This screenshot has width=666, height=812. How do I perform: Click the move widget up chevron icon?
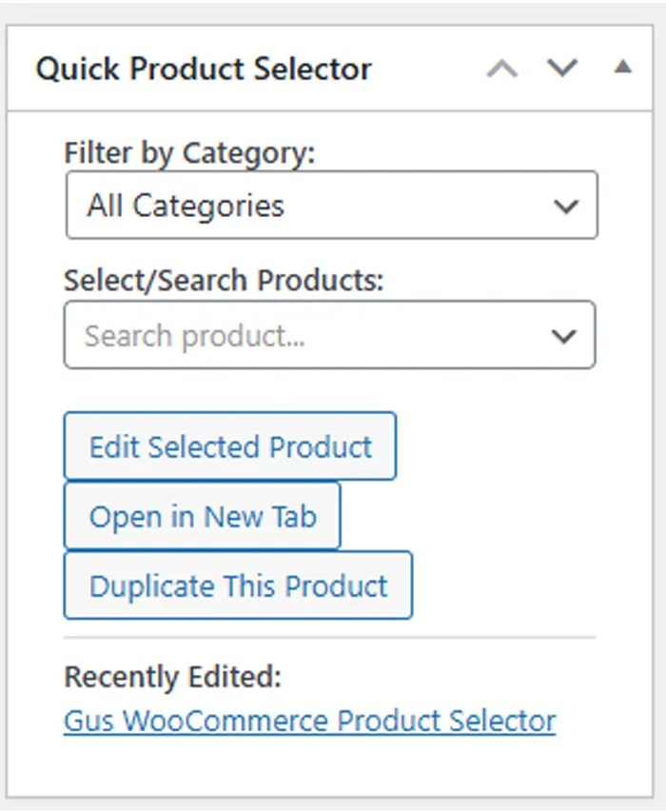[503, 68]
